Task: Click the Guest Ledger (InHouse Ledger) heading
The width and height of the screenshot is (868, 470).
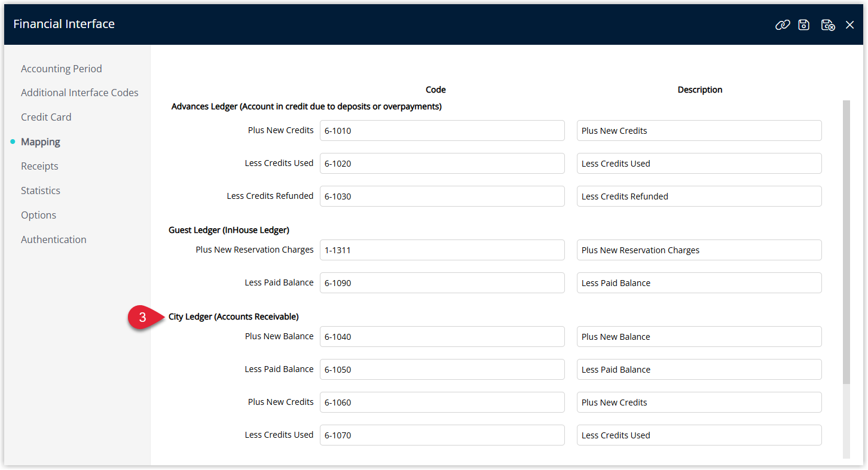Action: coord(229,230)
